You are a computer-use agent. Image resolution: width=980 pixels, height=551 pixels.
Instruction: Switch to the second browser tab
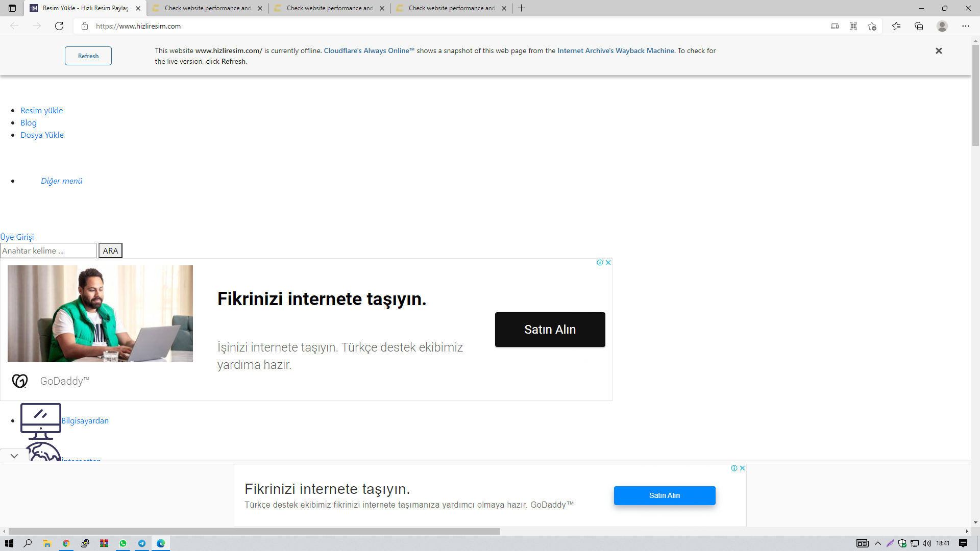[208, 8]
